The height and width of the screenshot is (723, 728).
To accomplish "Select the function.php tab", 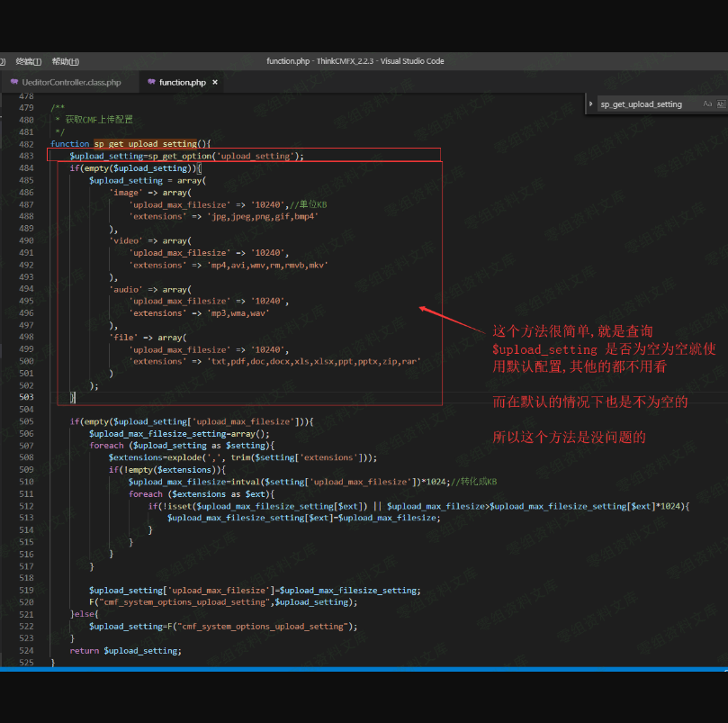I will tap(182, 83).
